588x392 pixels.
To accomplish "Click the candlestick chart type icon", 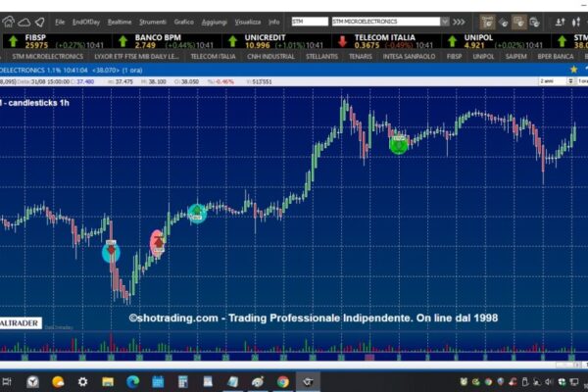I will (x=576, y=23).
